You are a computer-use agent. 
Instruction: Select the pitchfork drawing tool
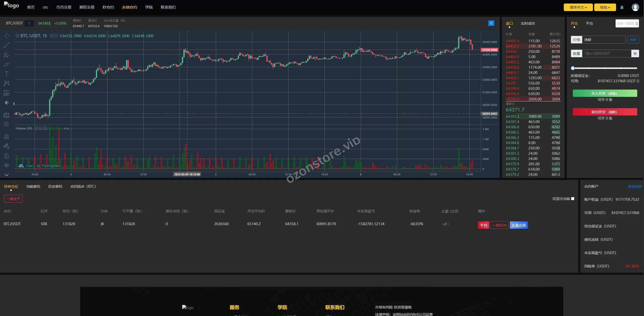pos(7,55)
